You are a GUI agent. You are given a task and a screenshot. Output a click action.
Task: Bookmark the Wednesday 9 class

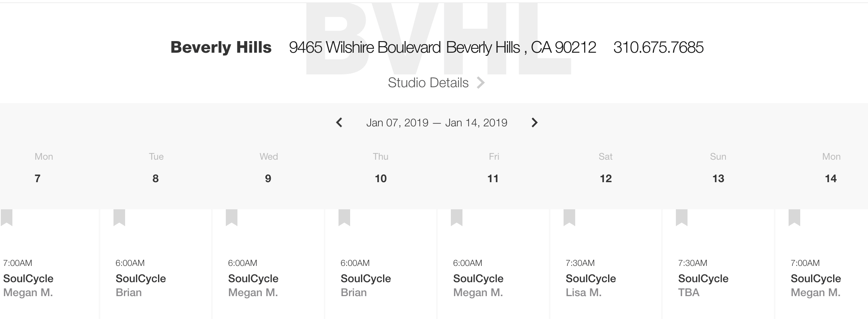(x=232, y=217)
